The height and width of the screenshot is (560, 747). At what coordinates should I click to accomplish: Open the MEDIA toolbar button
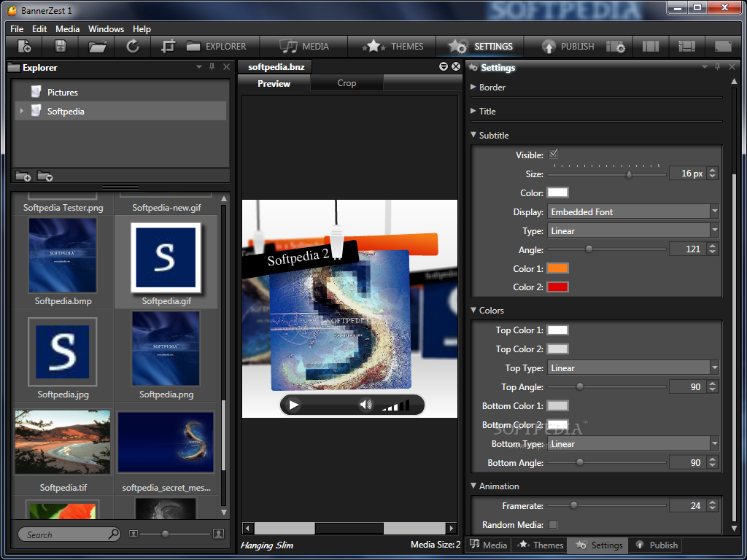pyautogui.click(x=303, y=46)
